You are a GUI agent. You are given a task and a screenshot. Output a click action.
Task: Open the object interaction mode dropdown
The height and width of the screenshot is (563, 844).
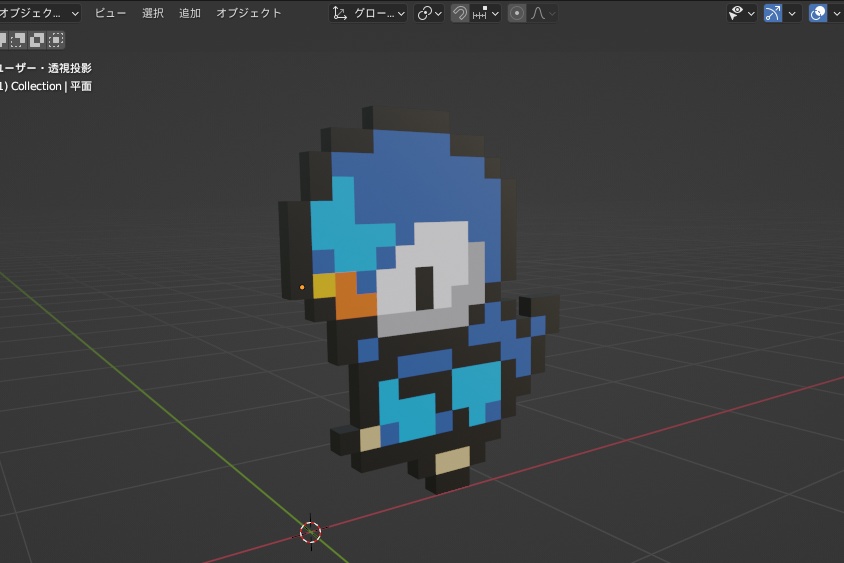(40, 13)
